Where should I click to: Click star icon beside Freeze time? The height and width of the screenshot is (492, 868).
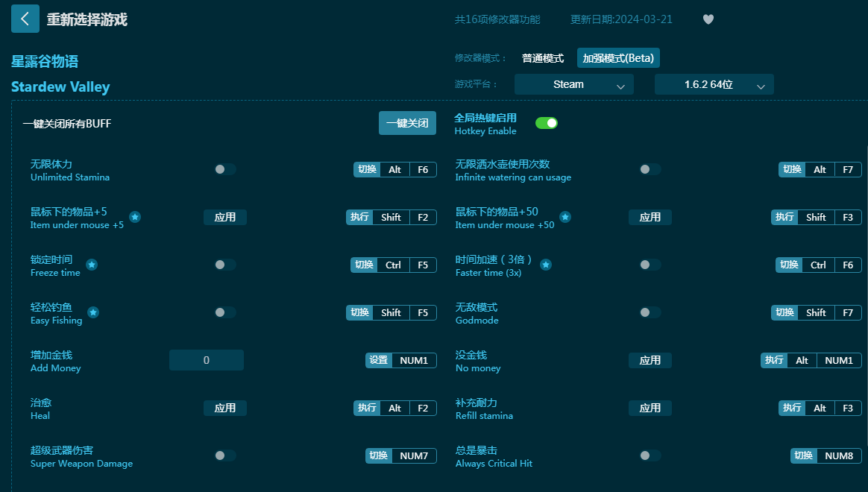click(x=92, y=265)
